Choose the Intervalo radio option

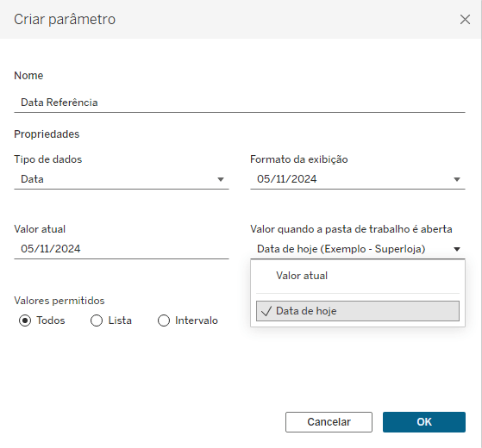tap(164, 320)
